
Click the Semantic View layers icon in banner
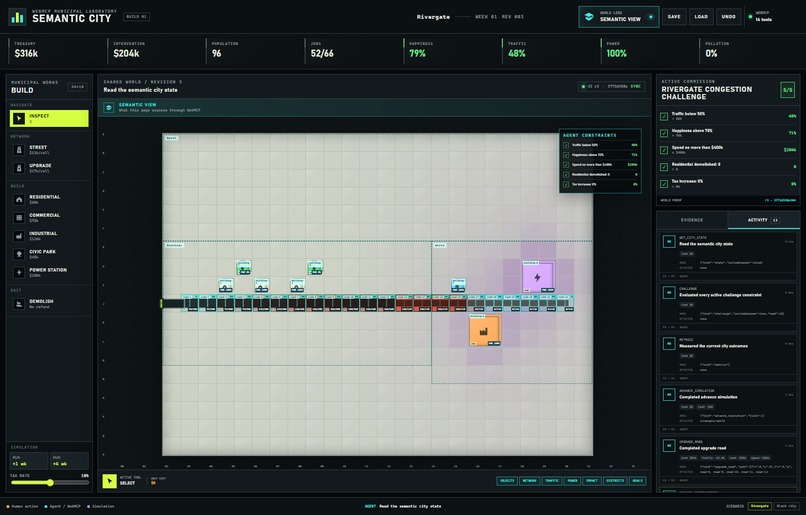108,107
